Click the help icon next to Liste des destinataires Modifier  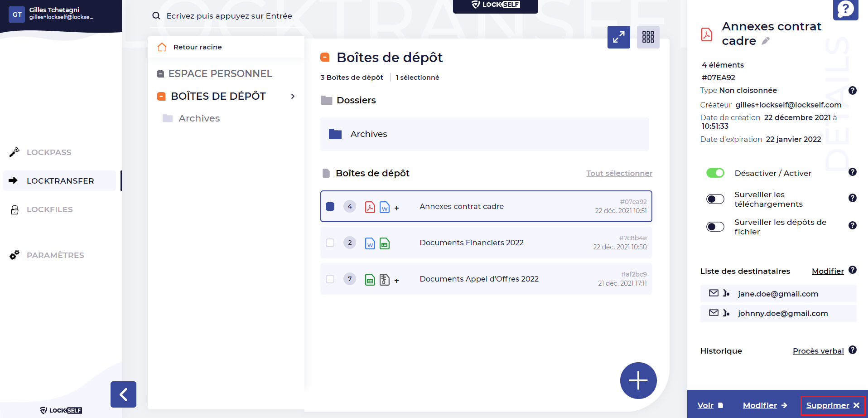coord(853,270)
